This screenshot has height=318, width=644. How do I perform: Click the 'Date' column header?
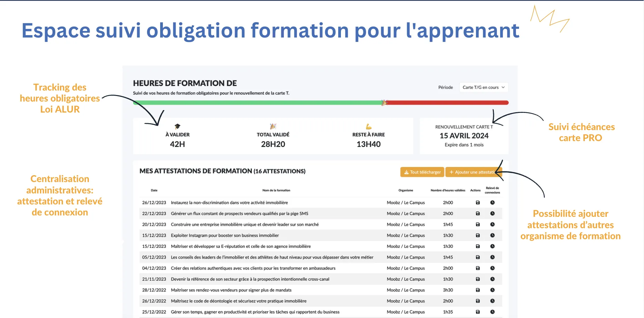[154, 190]
